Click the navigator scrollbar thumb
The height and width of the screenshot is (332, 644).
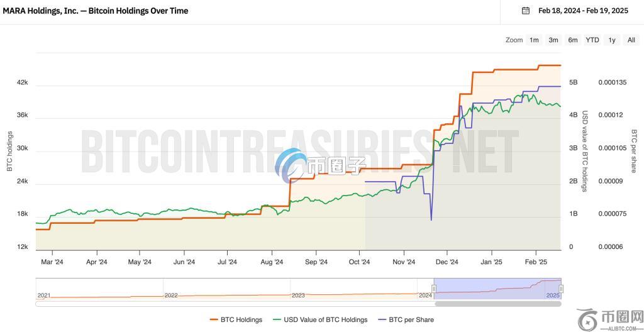(497, 304)
